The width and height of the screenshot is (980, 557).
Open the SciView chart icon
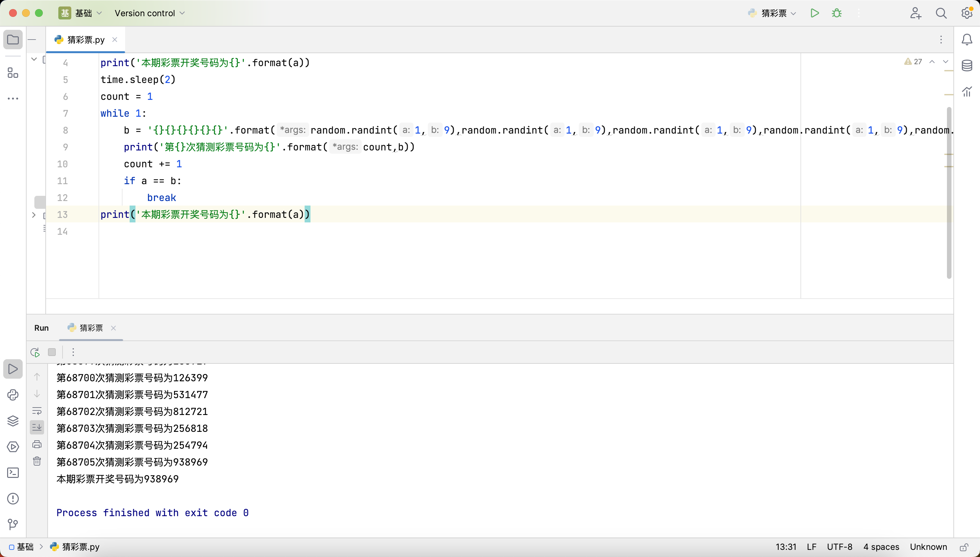(x=967, y=91)
